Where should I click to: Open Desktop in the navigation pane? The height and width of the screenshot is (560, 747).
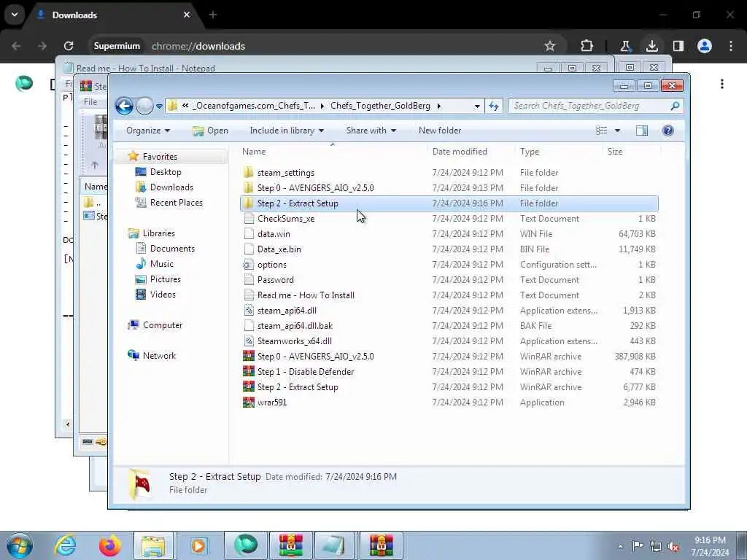tap(166, 172)
